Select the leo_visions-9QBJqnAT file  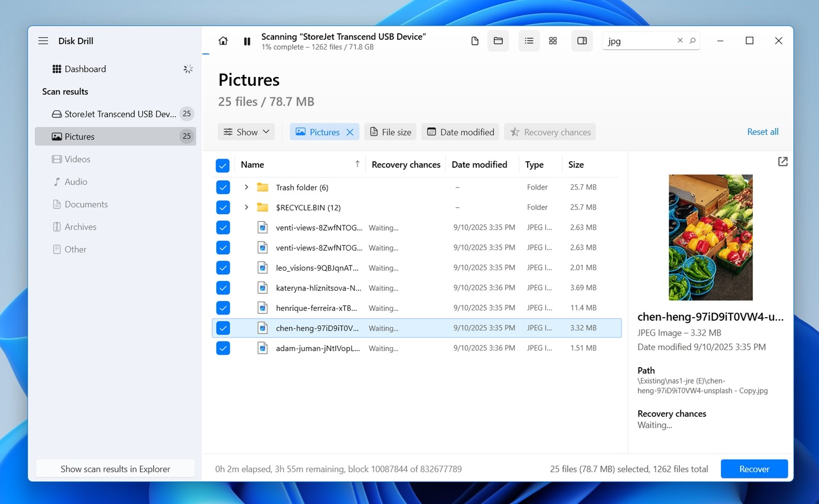(x=417, y=267)
